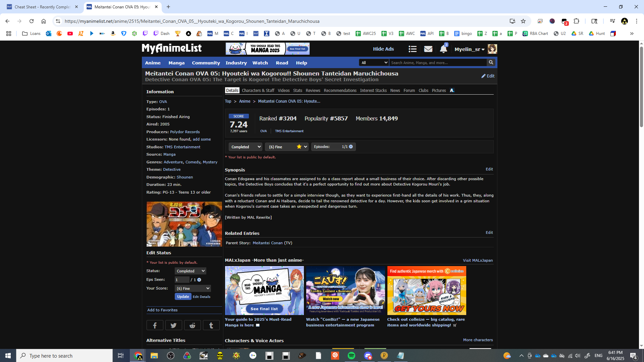This screenshot has width=644, height=362.
Task: Open the Polydor Records producer link
Action: point(185,132)
